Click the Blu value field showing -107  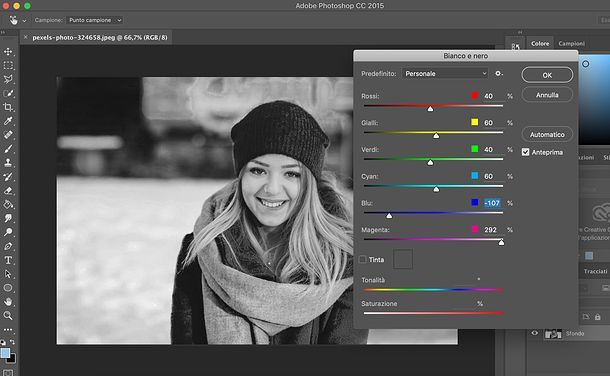pos(493,203)
